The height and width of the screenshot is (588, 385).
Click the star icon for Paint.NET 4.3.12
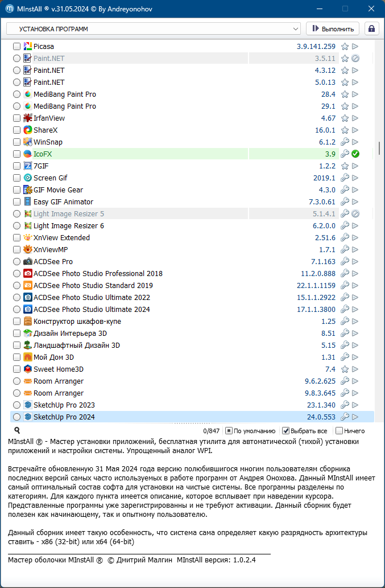click(x=345, y=71)
